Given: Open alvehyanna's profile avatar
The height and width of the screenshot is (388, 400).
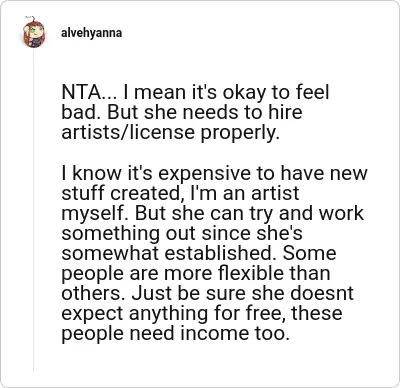Looking at the screenshot, I should [34, 33].
